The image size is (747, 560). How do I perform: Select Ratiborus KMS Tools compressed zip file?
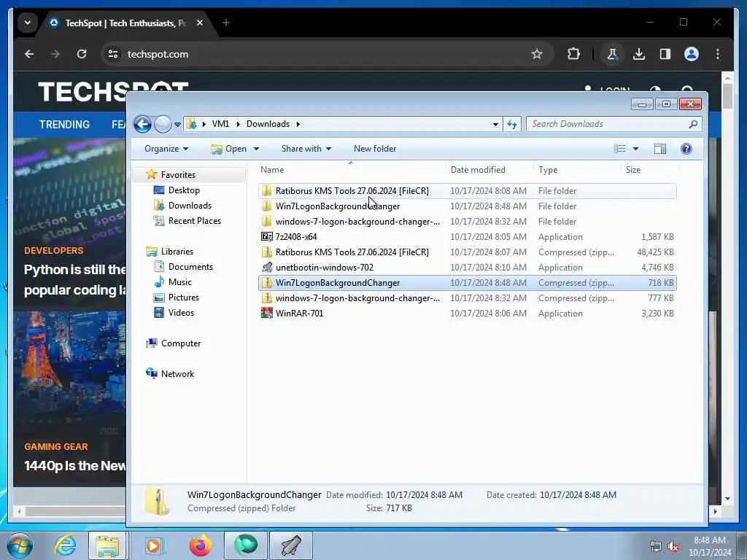(468, 252)
